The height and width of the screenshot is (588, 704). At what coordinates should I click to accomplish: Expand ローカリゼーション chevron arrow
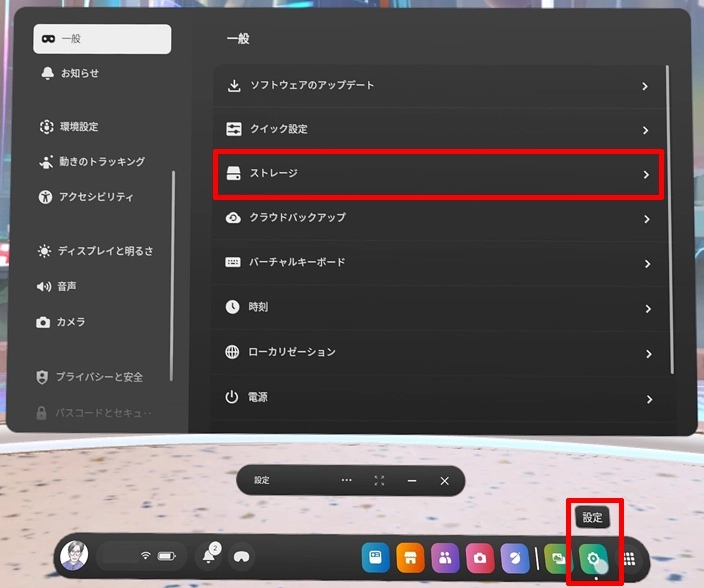[x=648, y=354]
